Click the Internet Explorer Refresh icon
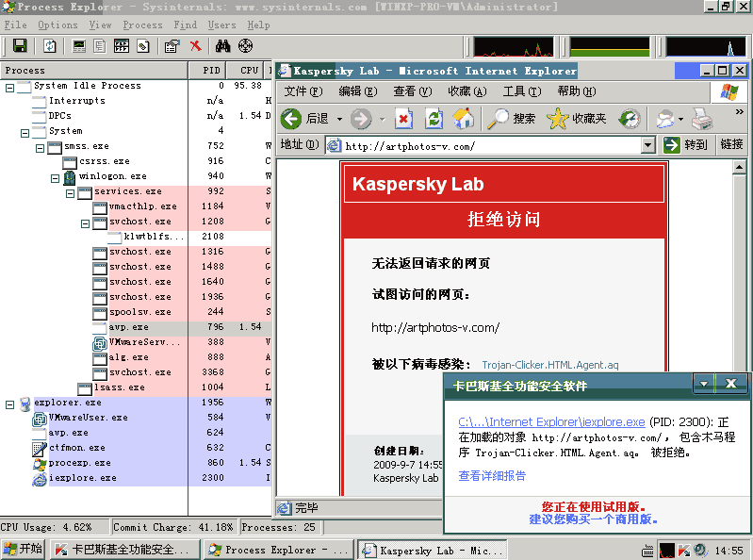753x560 pixels. [434, 118]
